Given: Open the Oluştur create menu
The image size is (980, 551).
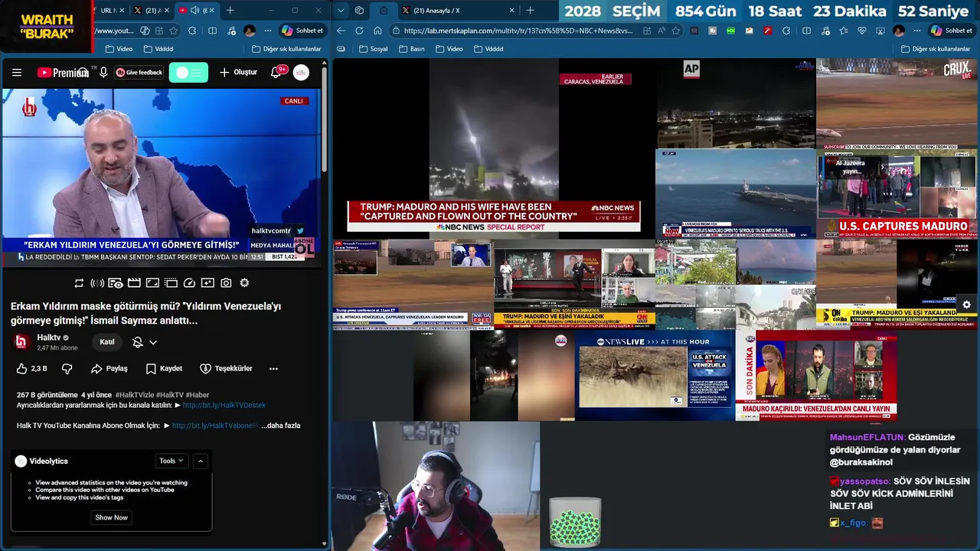Looking at the screenshot, I should pyautogui.click(x=238, y=73).
